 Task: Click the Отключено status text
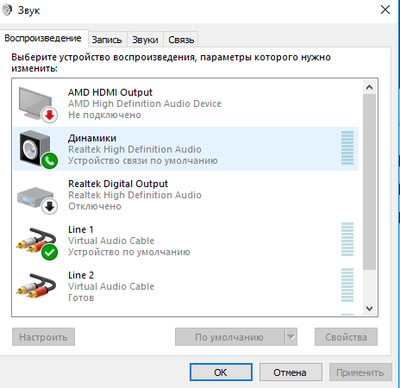coord(95,206)
